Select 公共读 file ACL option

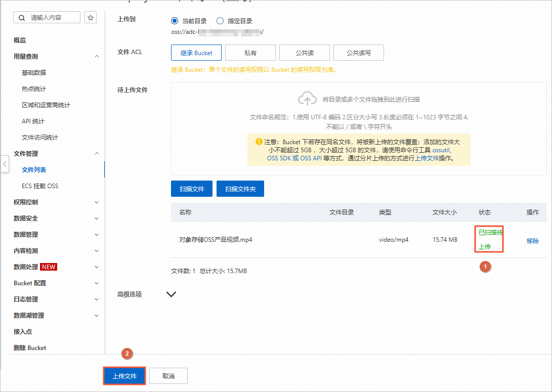pos(304,52)
